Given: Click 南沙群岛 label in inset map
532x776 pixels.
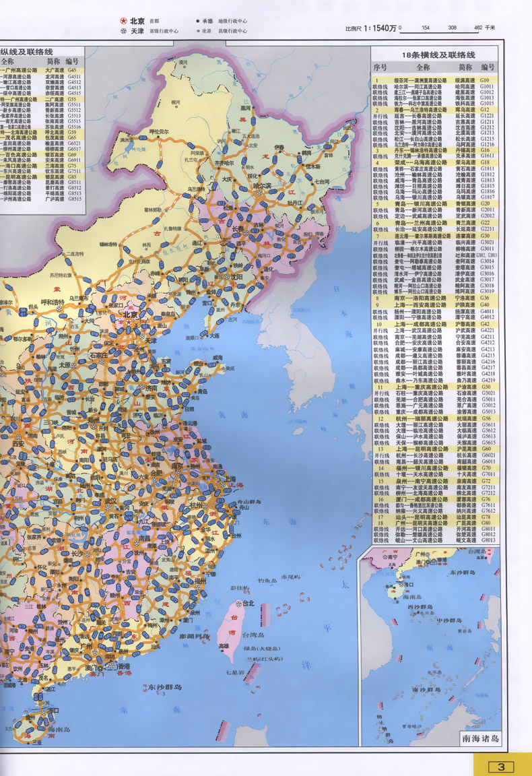Looking at the screenshot, I should coord(426,689).
